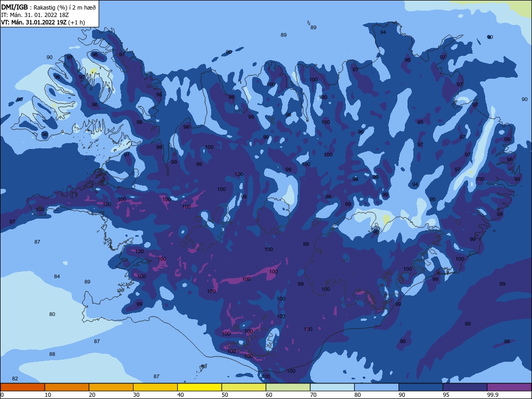
Task: Click the '50' legend tick label
Action: 225,395
